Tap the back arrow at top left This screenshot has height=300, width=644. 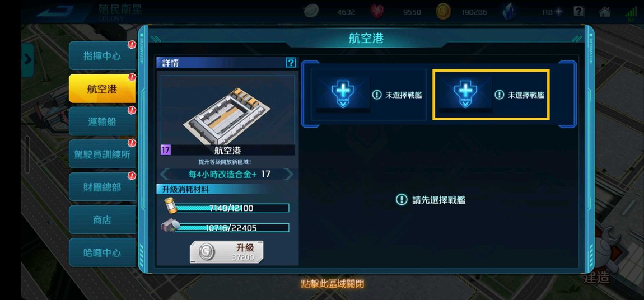[x=55, y=11]
